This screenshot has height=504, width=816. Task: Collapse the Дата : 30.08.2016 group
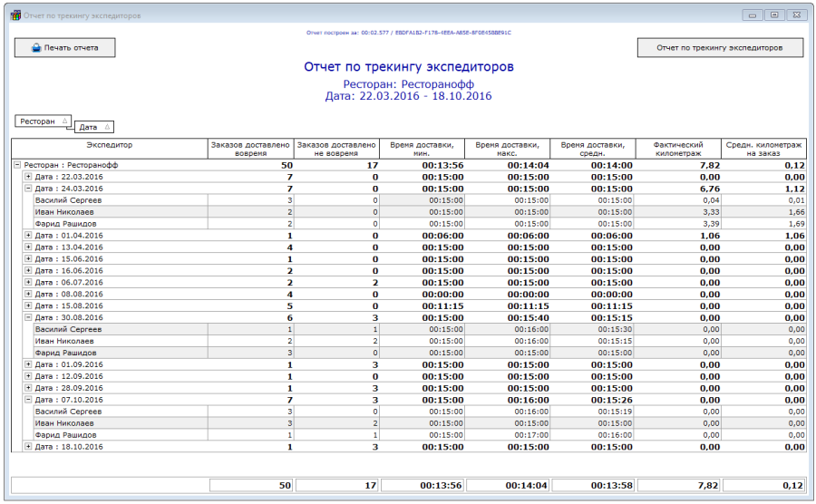tap(27, 318)
